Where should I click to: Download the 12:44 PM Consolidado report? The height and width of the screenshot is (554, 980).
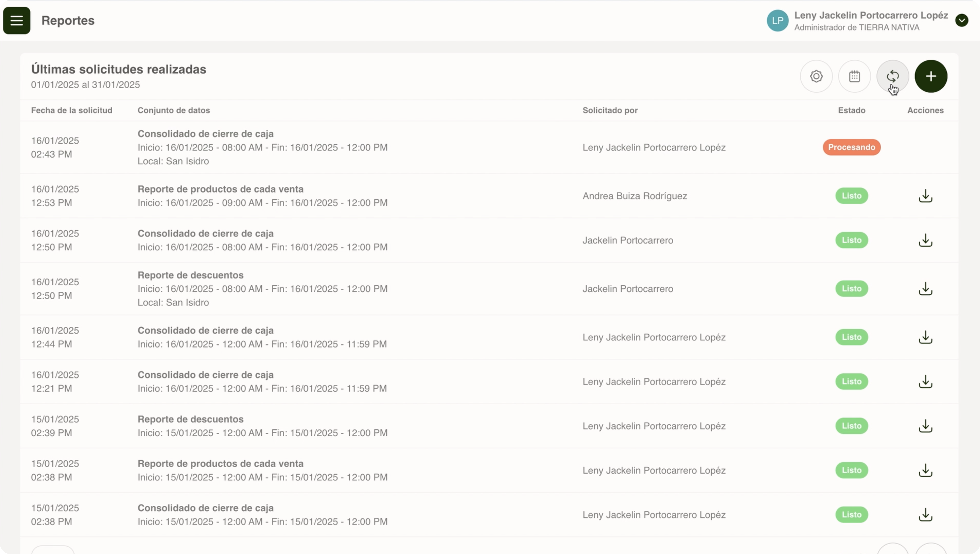point(925,337)
